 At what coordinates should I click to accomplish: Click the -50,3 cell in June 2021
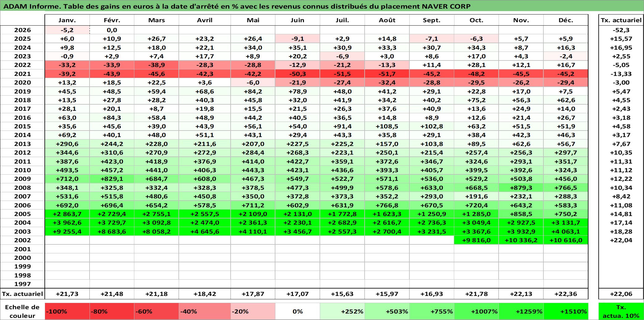(x=297, y=74)
